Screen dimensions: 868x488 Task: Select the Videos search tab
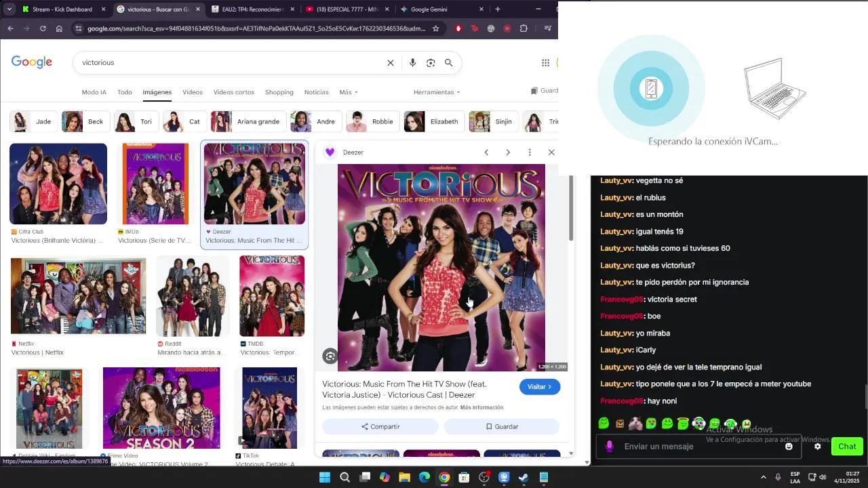coord(193,92)
